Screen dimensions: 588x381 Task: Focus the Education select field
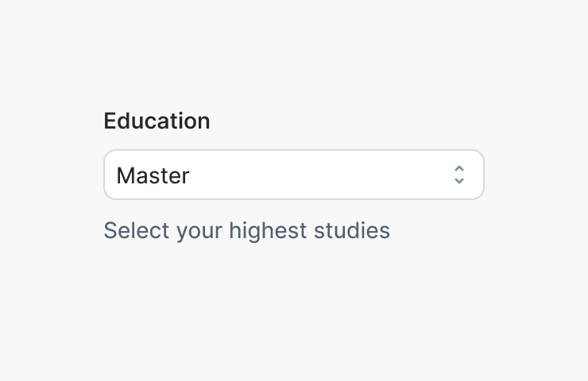pyautogui.click(x=293, y=175)
